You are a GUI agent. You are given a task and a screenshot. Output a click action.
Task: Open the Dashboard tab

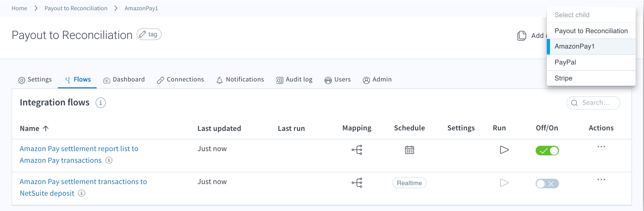pyautogui.click(x=124, y=80)
